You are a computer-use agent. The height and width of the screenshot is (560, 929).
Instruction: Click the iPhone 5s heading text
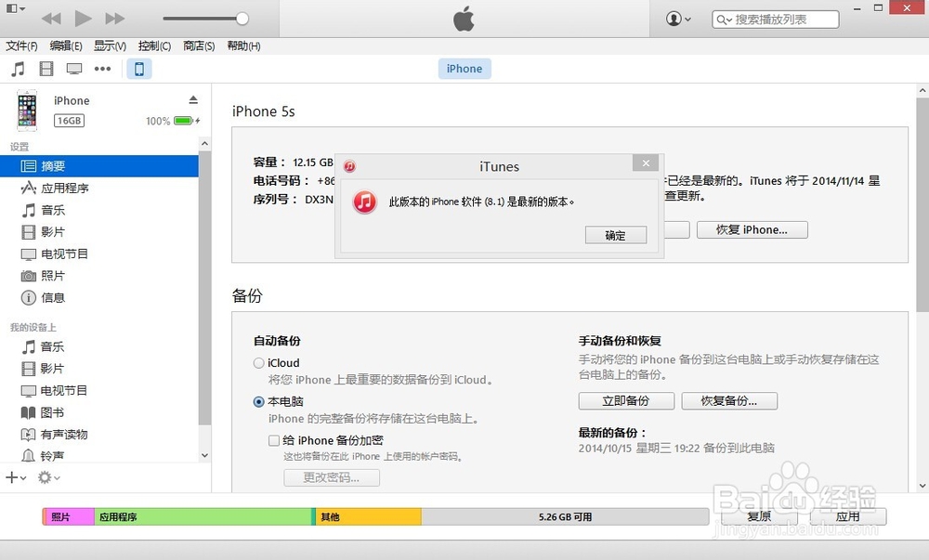tap(264, 111)
